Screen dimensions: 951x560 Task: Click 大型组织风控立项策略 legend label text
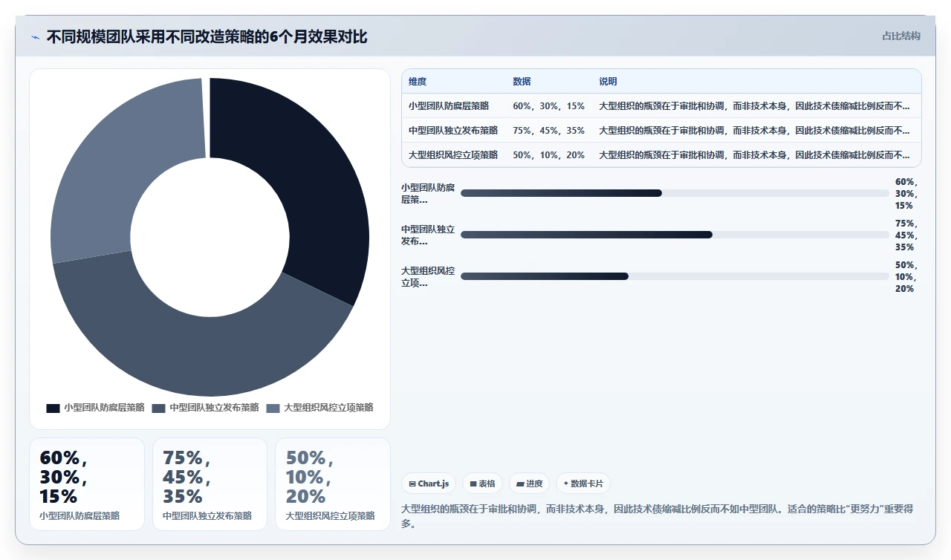[x=328, y=408]
